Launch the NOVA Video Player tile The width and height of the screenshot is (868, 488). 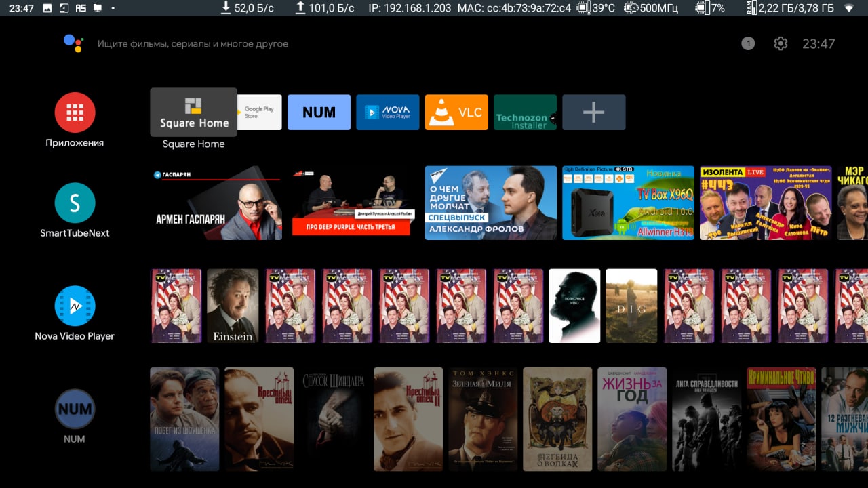pyautogui.click(x=388, y=112)
